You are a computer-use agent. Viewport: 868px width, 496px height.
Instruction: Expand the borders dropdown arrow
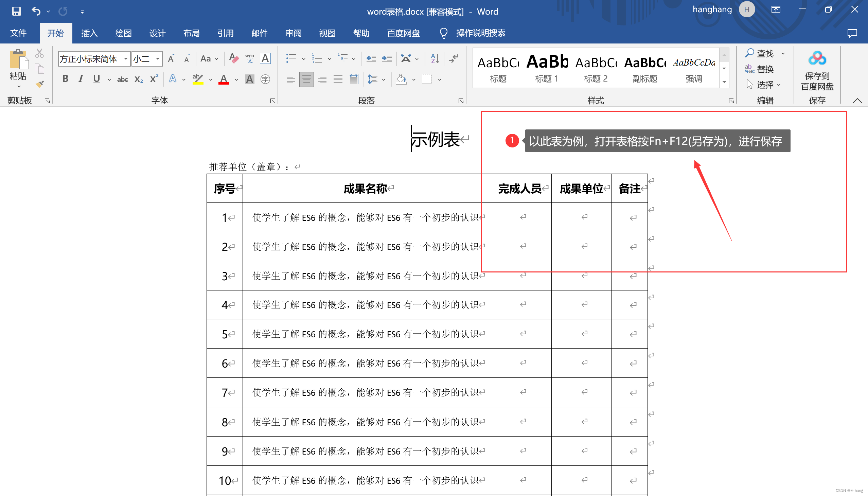[x=440, y=80]
